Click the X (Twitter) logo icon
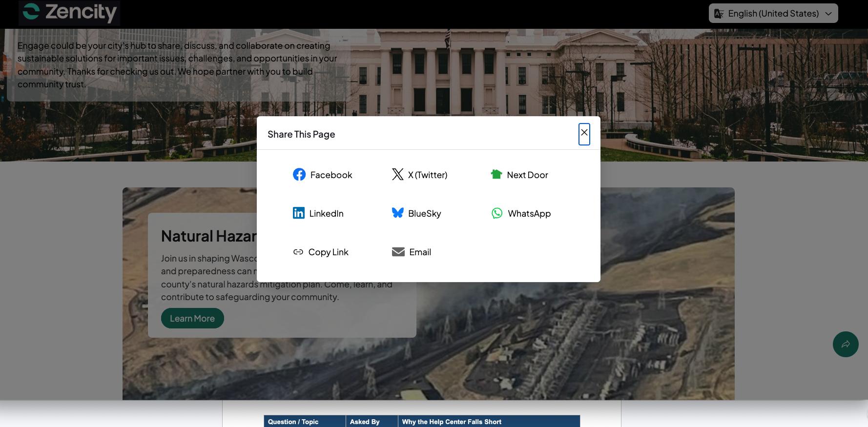Image resolution: width=868 pixels, height=427 pixels. tap(397, 175)
